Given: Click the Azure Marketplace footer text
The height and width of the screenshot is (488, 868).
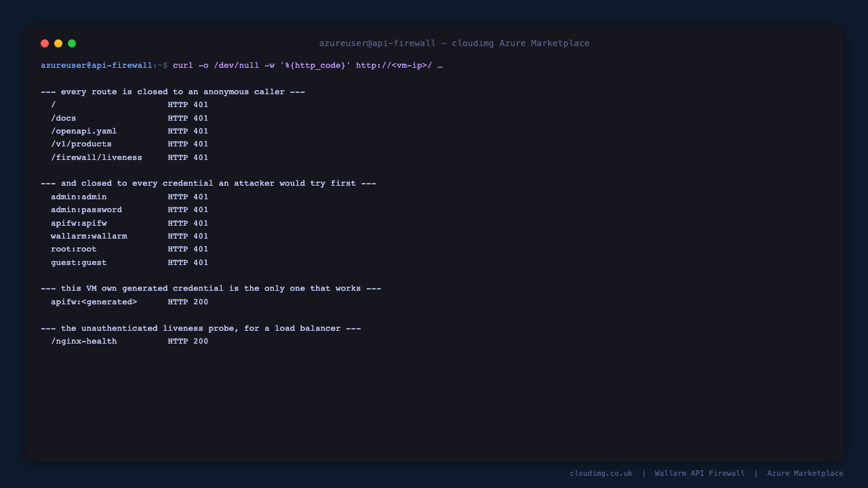Looking at the screenshot, I should point(805,473).
